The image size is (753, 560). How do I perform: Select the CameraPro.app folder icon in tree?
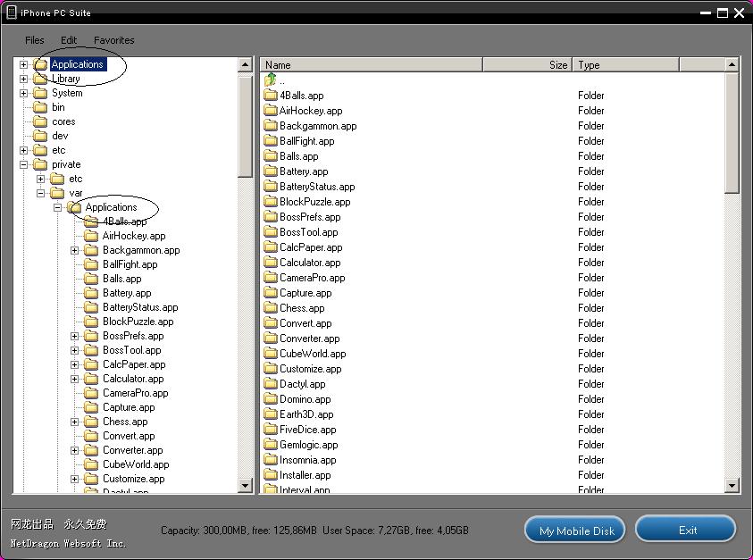tap(91, 393)
